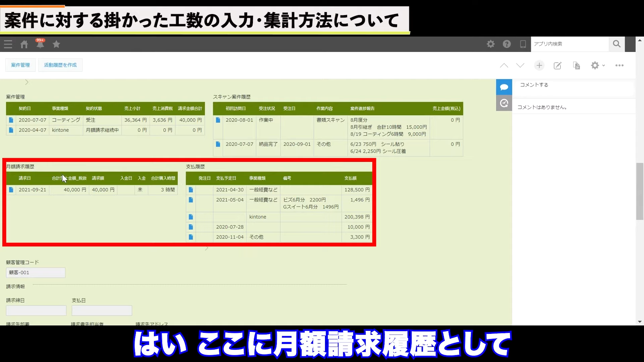Click the 活動履歴を作成 button
Screen dimensions: 644x362
pos(60,65)
